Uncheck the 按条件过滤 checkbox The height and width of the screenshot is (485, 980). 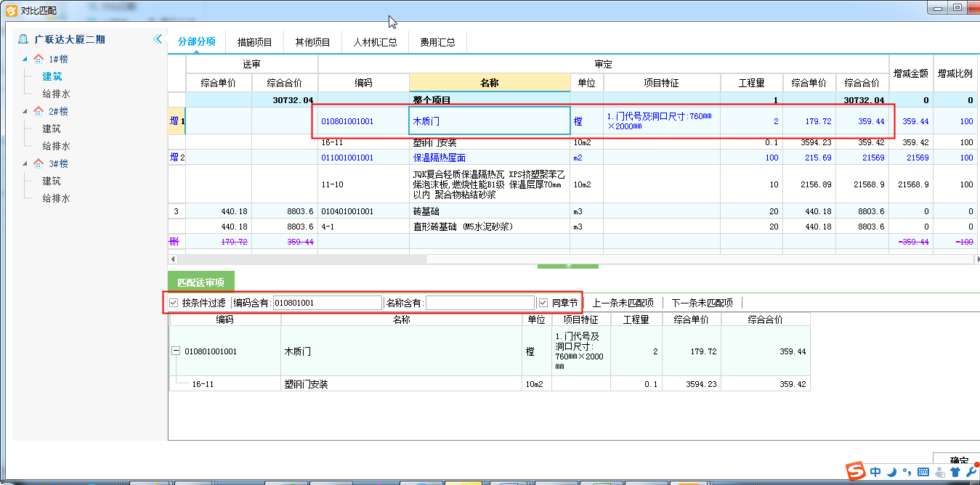pyautogui.click(x=173, y=303)
